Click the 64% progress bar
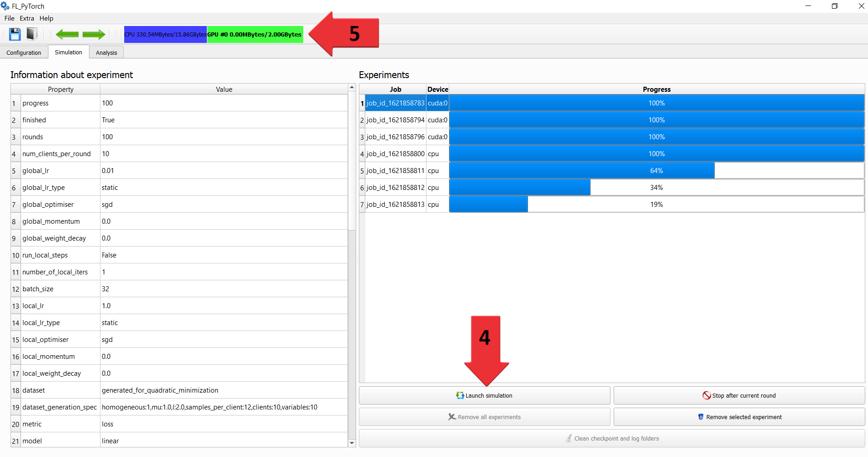Image resolution: width=868 pixels, height=457 pixels. (657, 171)
